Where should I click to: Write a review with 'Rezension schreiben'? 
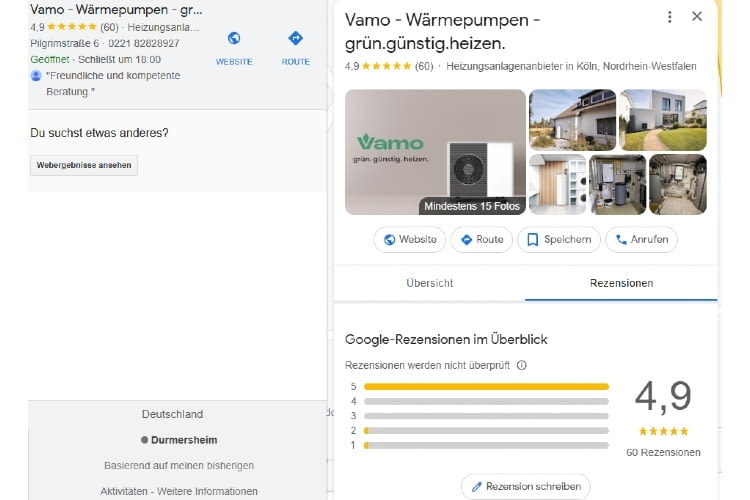[x=526, y=486]
